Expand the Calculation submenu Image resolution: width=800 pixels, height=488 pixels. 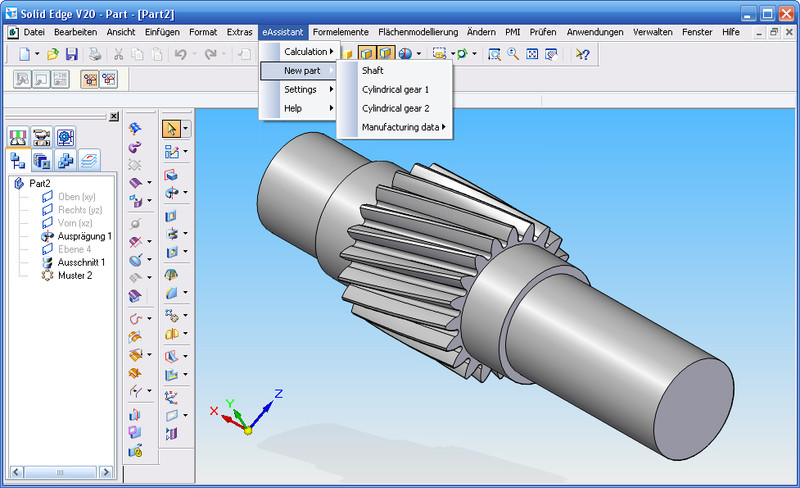click(x=305, y=51)
